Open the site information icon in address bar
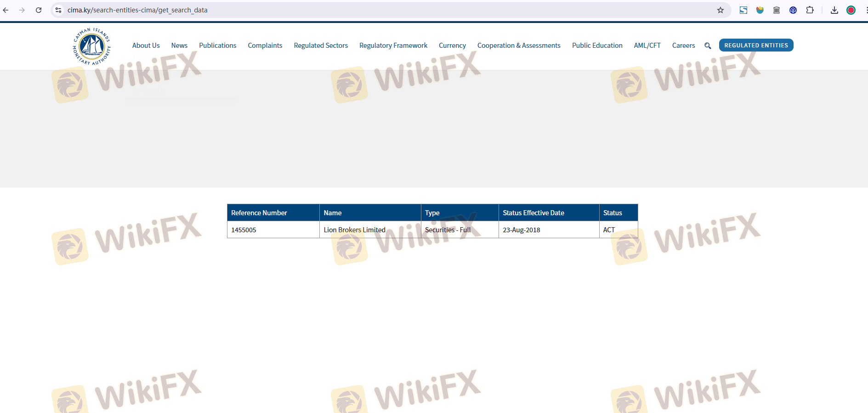The height and width of the screenshot is (413, 868). (58, 10)
